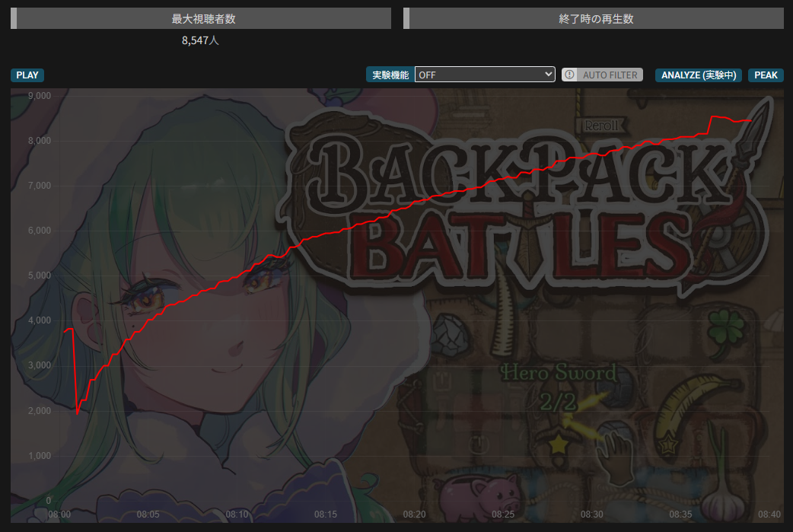Click the 実験機能 label
Screen dimensions: 793x532
[390, 75]
